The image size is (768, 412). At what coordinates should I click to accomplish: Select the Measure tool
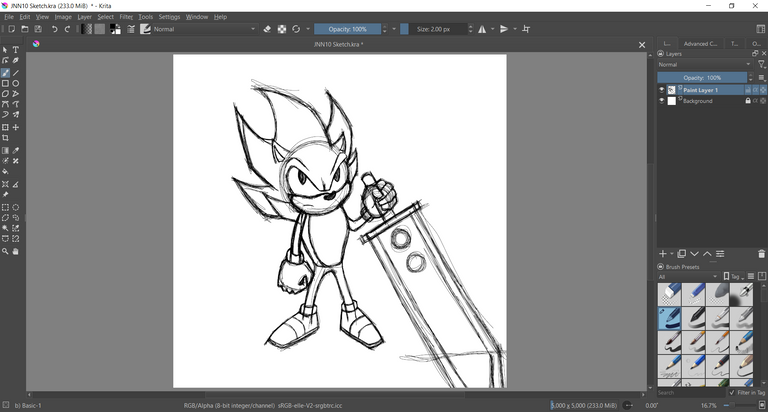16,185
